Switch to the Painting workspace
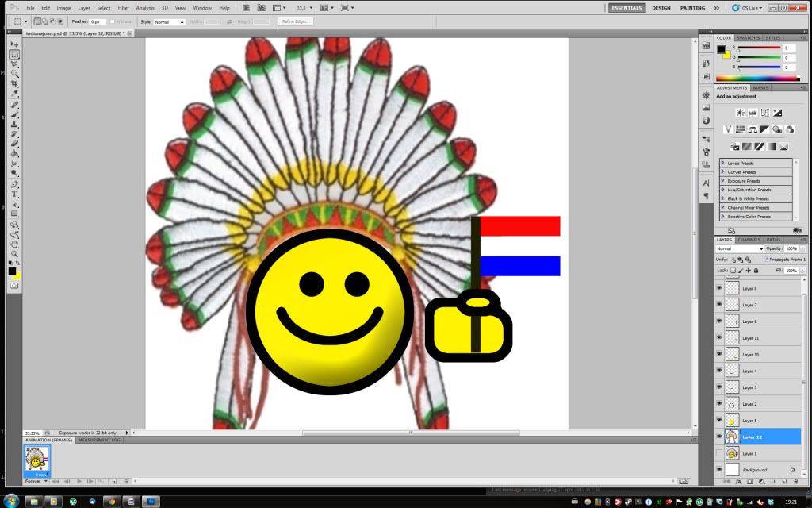812x508 pixels. (692, 8)
